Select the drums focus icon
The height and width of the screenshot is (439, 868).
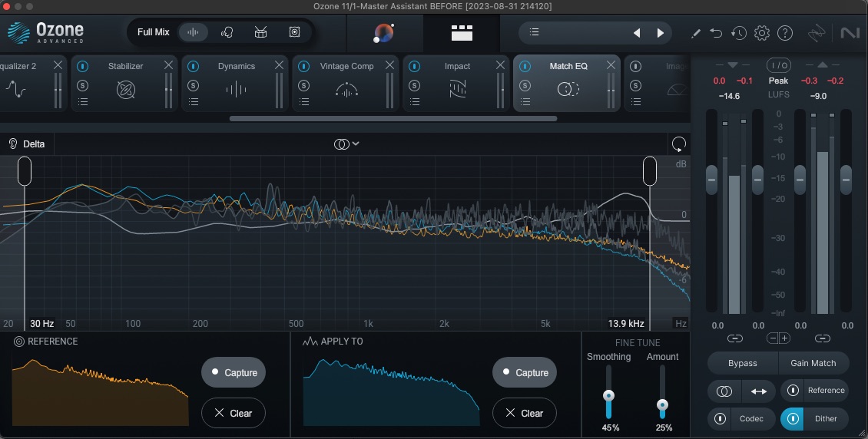click(260, 32)
